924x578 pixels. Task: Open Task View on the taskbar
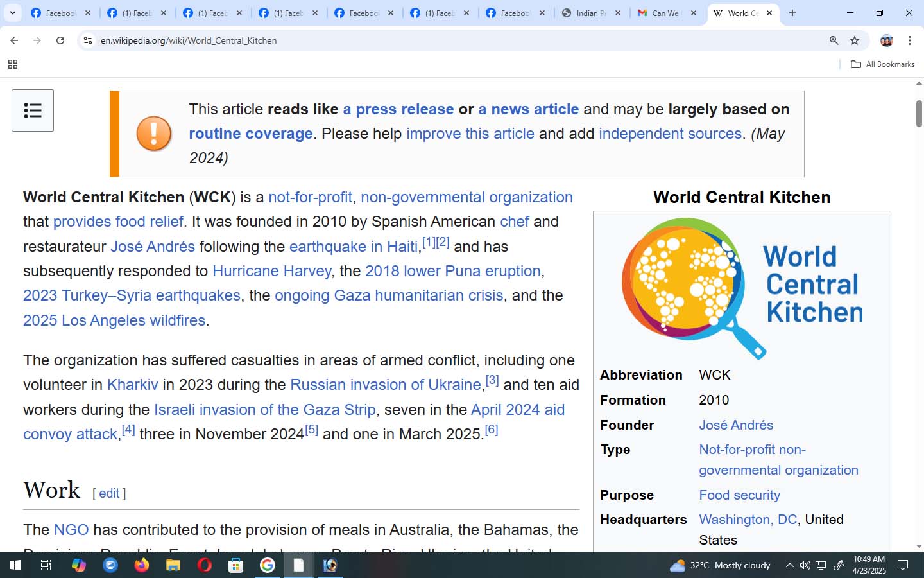pos(46,565)
